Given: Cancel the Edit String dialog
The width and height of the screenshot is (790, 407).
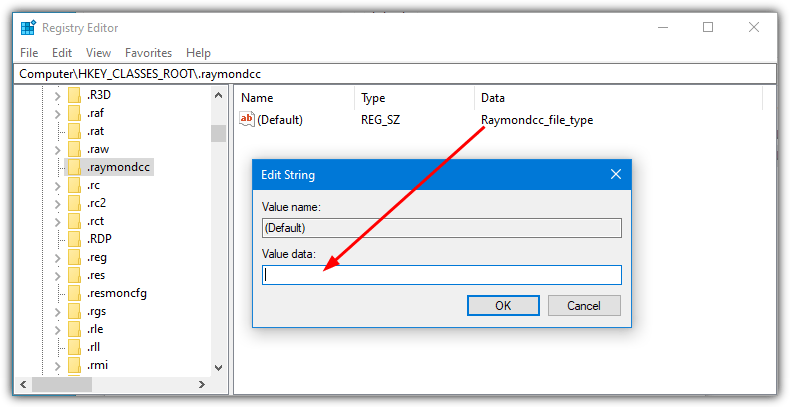Looking at the screenshot, I should click(x=584, y=305).
